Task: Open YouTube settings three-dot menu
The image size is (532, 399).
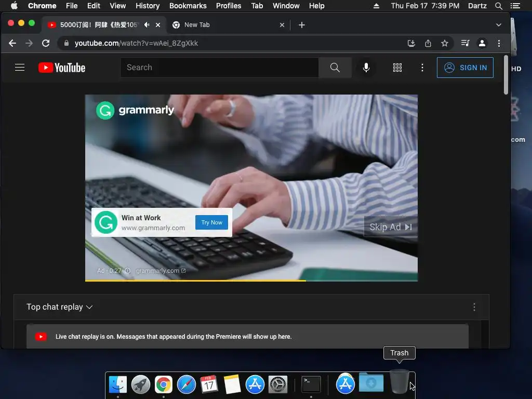Action: coord(422,68)
